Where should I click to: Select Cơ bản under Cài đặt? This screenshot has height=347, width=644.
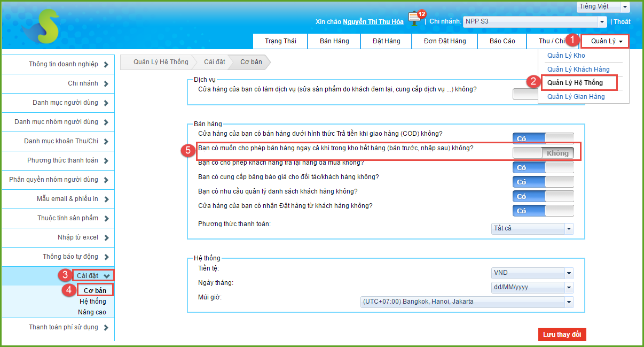coord(95,291)
